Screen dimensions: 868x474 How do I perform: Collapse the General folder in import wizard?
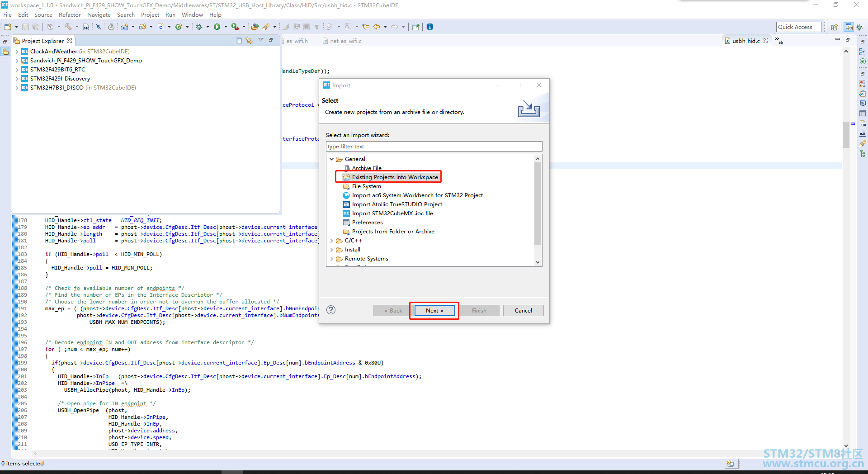coord(331,159)
